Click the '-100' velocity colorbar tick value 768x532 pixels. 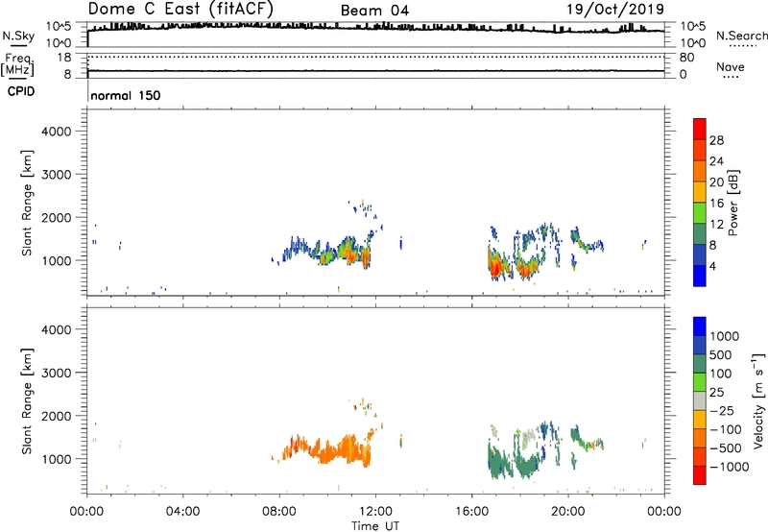pyautogui.click(x=726, y=429)
